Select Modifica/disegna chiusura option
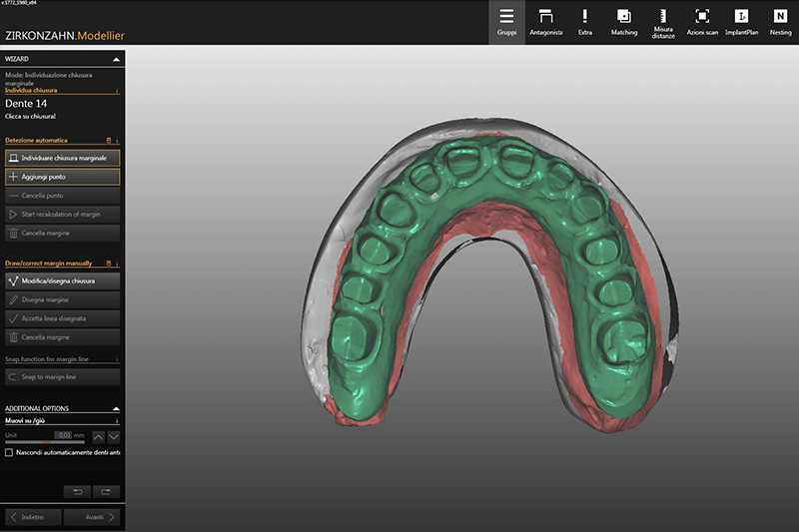Viewport: 799px width, 532px height. 62,280
